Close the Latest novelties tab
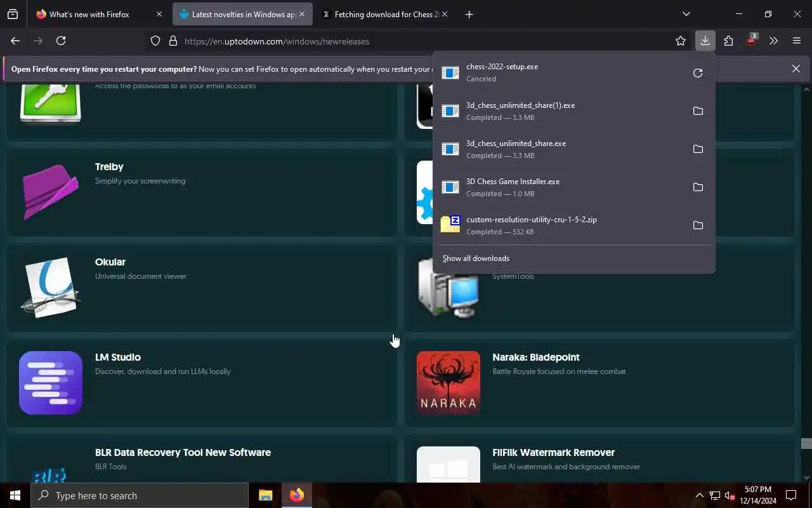 pos(302,14)
